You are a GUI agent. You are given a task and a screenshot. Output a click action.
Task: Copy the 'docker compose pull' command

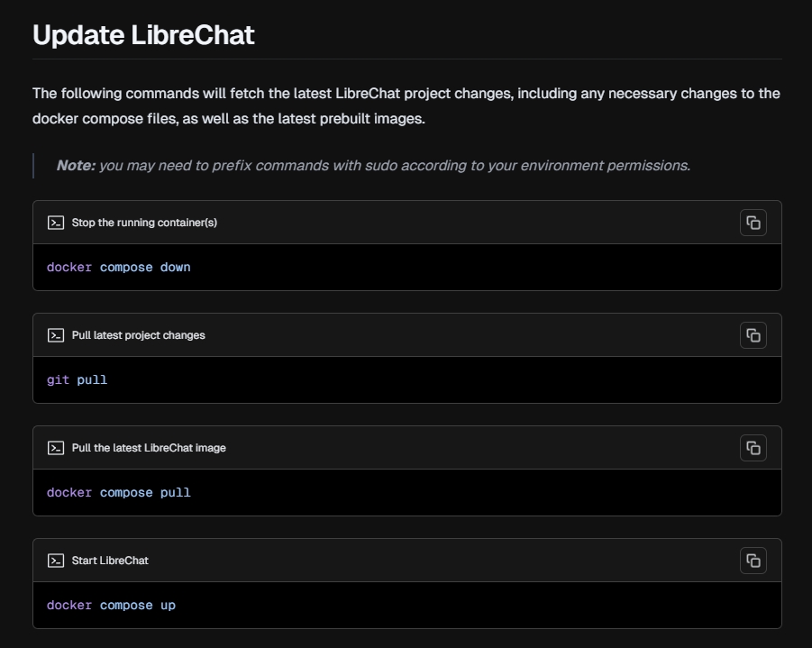(x=753, y=448)
